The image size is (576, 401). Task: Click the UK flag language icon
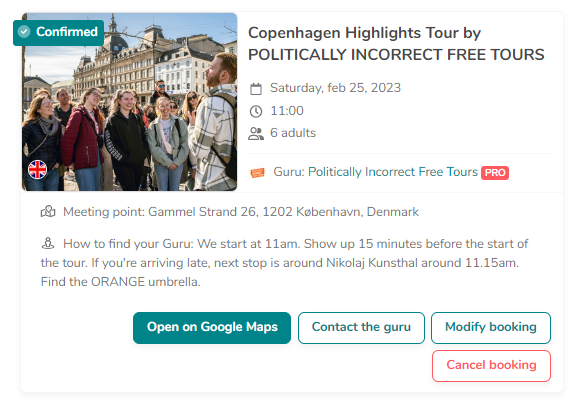pyautogui.click(x=37, y=169)
